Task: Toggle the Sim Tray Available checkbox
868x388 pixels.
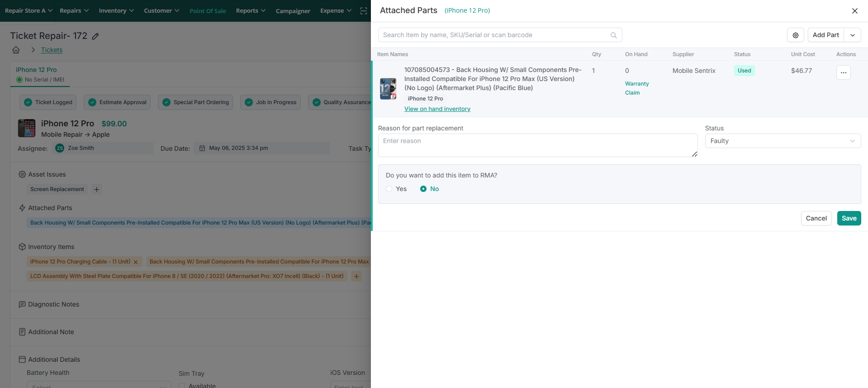Action: click(182, 385)
